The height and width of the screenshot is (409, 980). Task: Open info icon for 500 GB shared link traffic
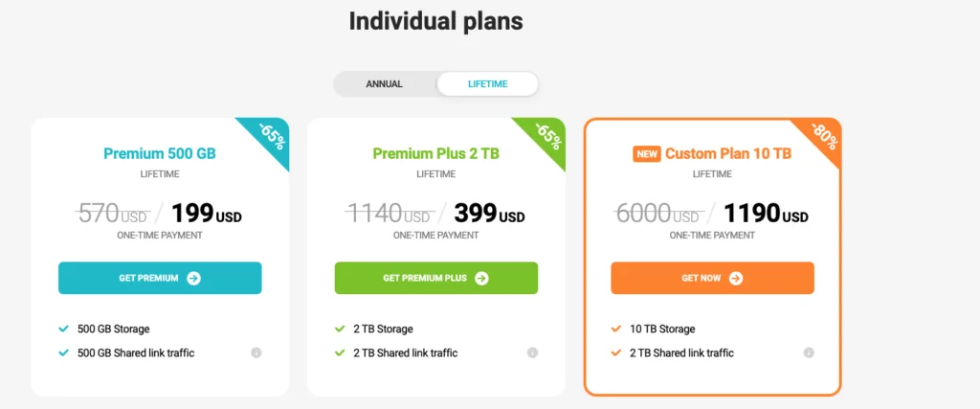tap(256, 352)
